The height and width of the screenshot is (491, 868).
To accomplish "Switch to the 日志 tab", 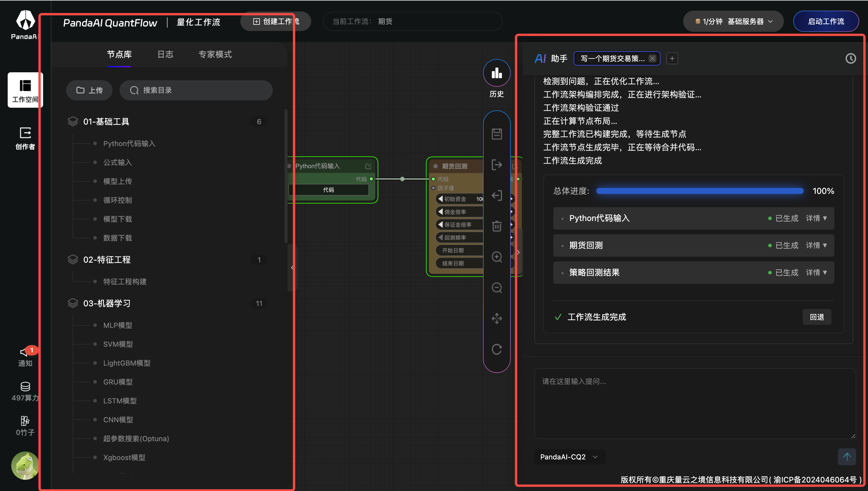I will coord(165,54).
